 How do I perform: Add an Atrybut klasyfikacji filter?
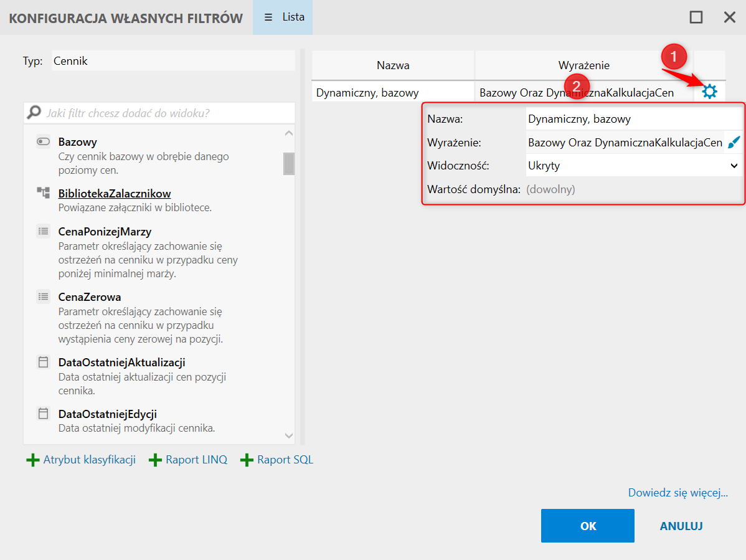81,460
